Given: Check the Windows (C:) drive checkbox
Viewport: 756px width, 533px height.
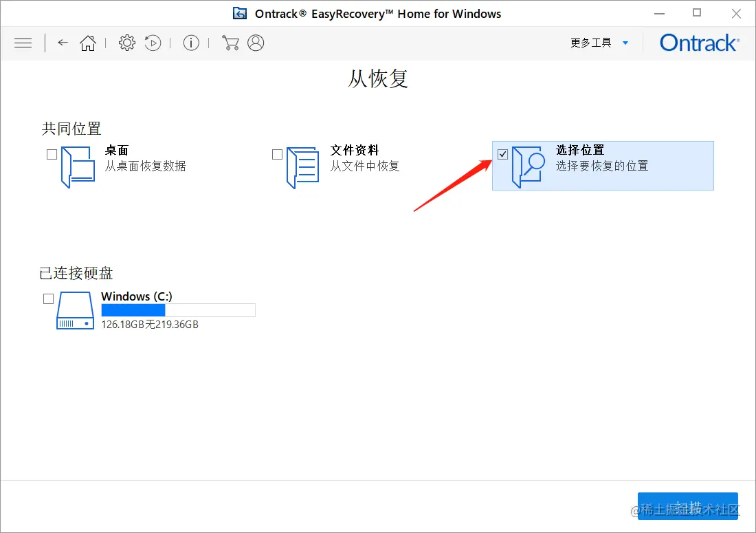Looking at the screenshot, I should 48,298.
